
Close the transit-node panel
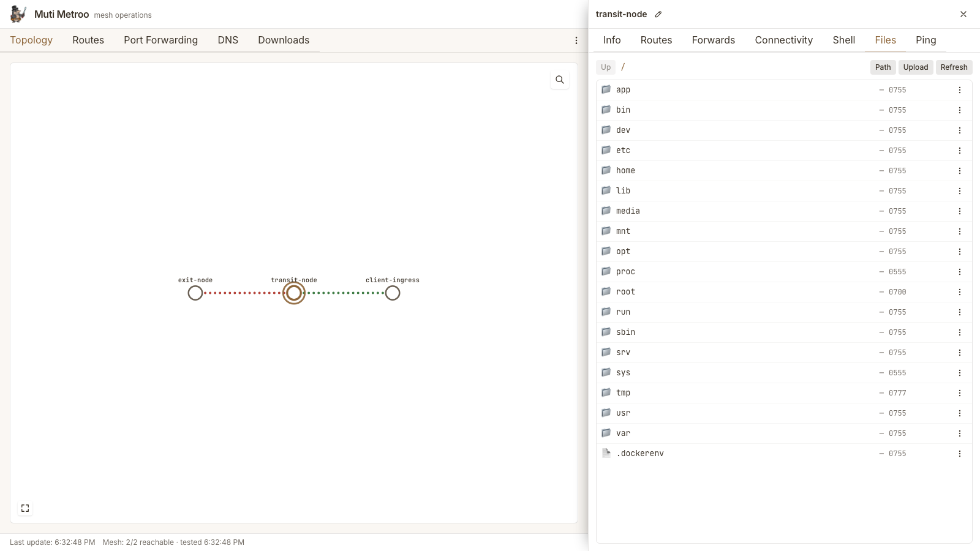point(963,14)
